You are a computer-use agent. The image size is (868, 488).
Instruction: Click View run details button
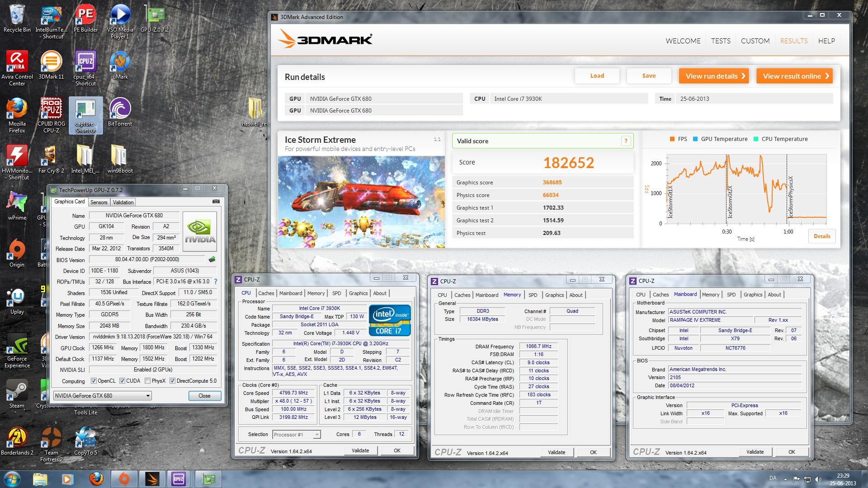(x=714, y=76)
